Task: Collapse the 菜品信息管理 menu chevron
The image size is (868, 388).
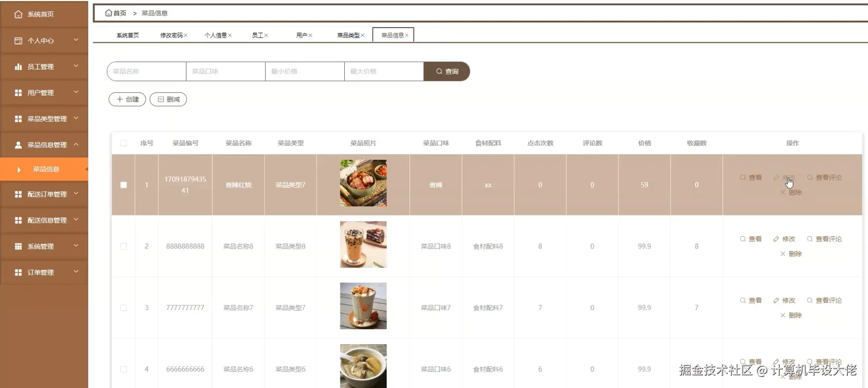Action: coord(76,144)
